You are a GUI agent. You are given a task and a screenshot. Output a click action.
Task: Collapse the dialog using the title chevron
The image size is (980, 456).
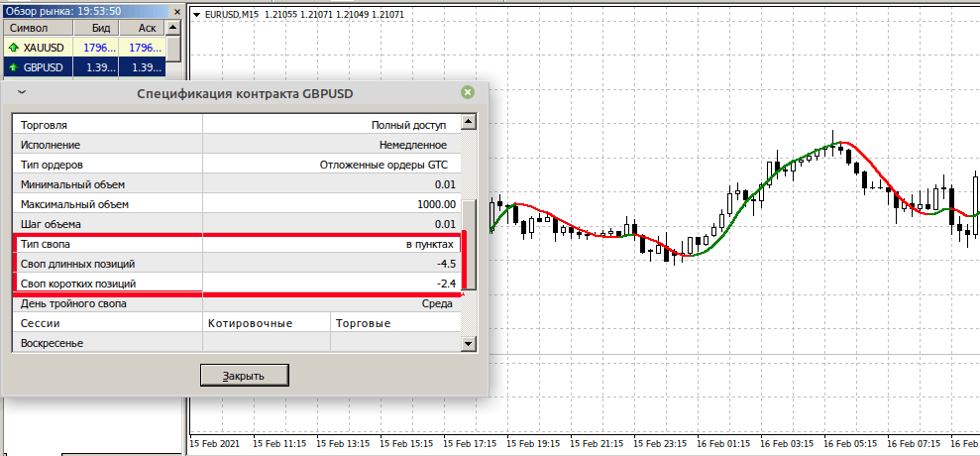22,93
